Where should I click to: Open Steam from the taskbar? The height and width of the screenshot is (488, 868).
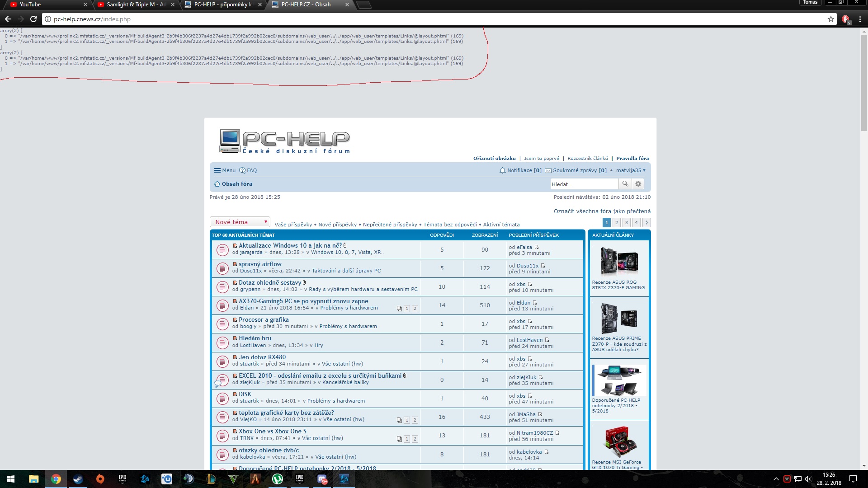pos(78,479)
